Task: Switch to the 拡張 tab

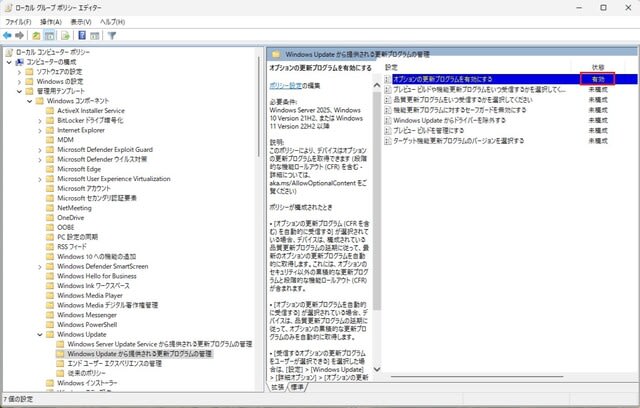Action: [x=277, y=387]
